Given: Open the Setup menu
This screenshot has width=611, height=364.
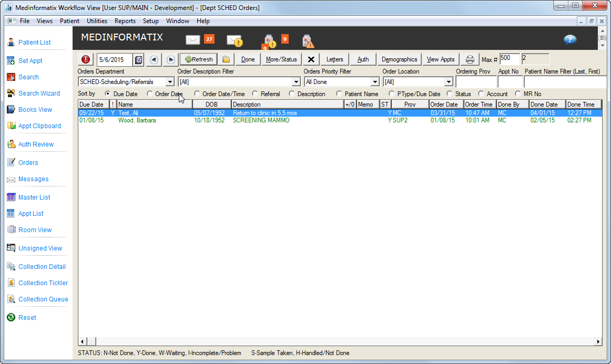Looking at the screenshot, I should (x=150, y=21).
